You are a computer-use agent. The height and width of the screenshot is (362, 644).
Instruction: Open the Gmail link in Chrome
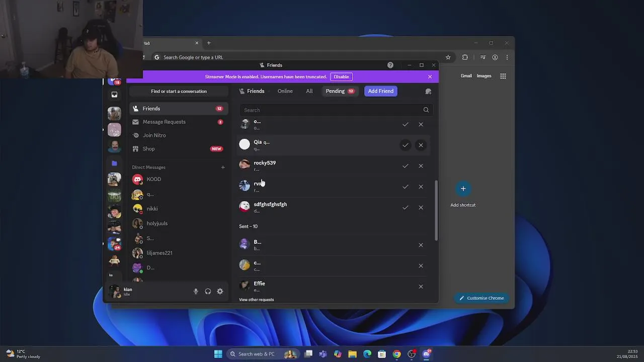(466, 76)
